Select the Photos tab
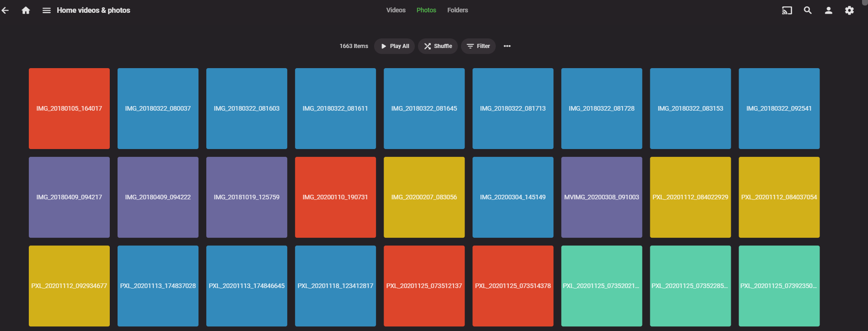 point(426,10)
